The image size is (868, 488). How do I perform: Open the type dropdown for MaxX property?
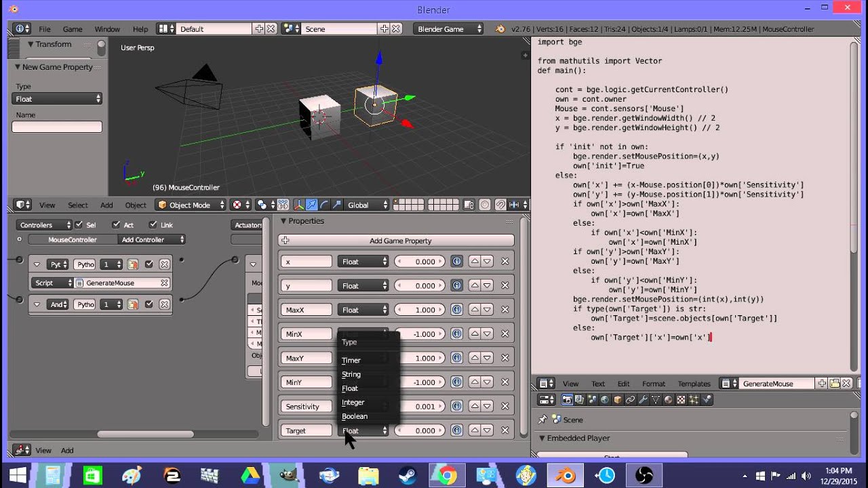pos(363,310)
